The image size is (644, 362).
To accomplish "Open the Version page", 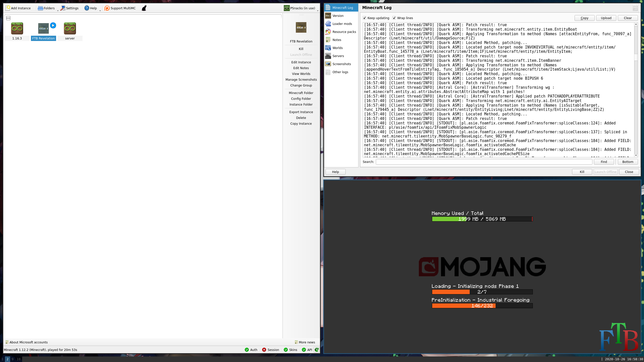I will [338, 16].
